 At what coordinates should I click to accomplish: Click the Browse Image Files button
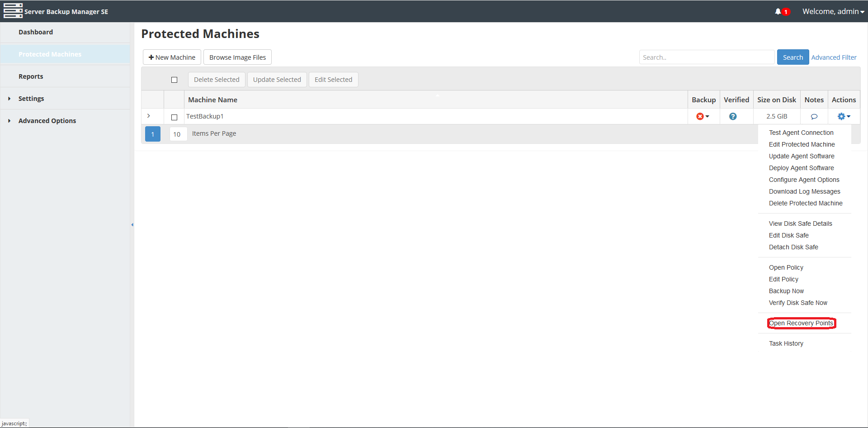237,57
